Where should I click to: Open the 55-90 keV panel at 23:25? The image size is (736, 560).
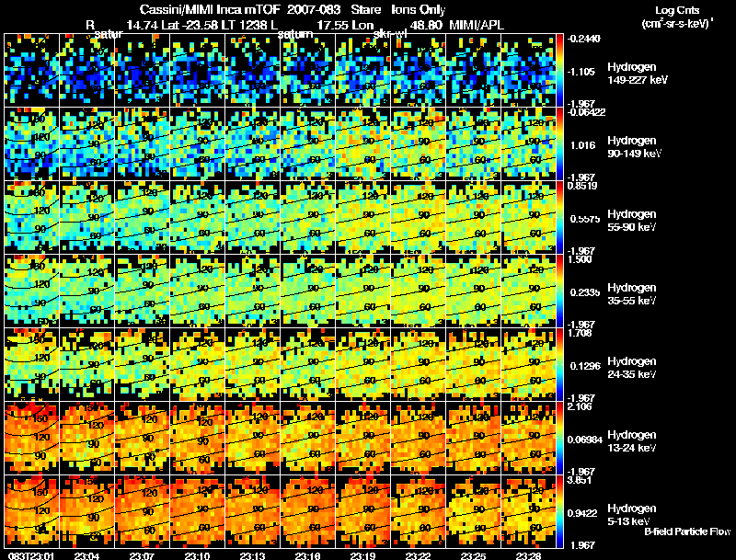point(473,217)
